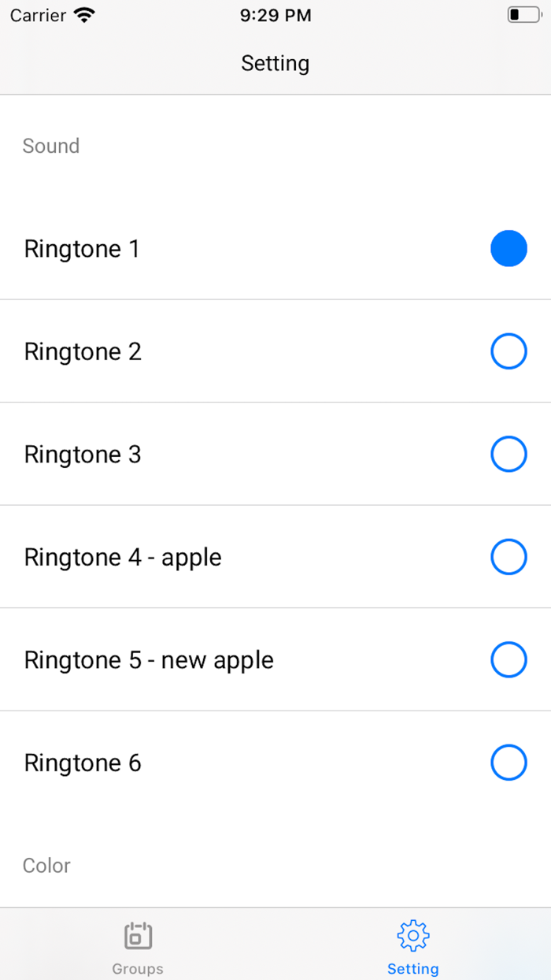Tap the Wi-Fi status icon
This screenshot has height=980, width=551.
pos(83,15)
